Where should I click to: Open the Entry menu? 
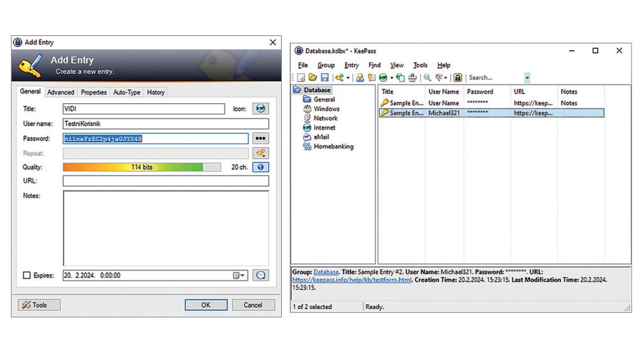pos(352,65)
